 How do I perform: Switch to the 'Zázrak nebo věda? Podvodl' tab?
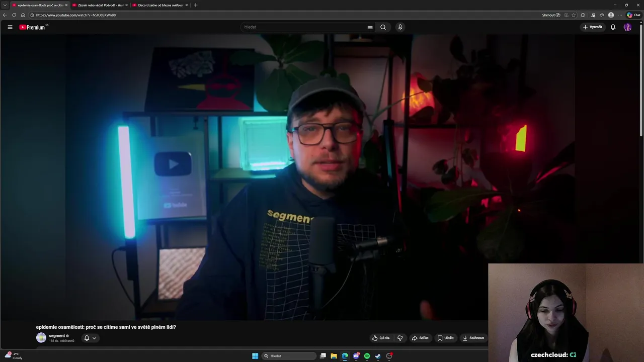click(99, 5)
